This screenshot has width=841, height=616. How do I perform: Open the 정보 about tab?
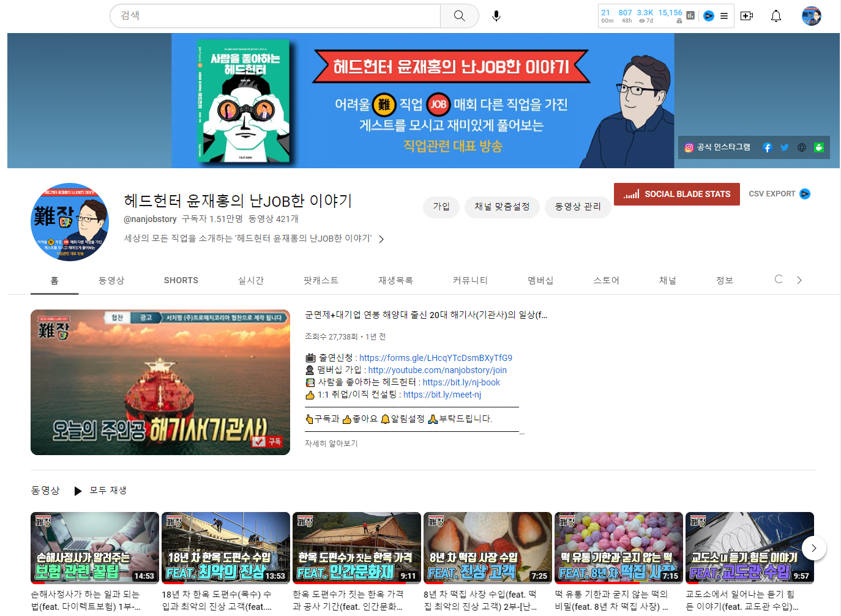click(x=725, y=280)
